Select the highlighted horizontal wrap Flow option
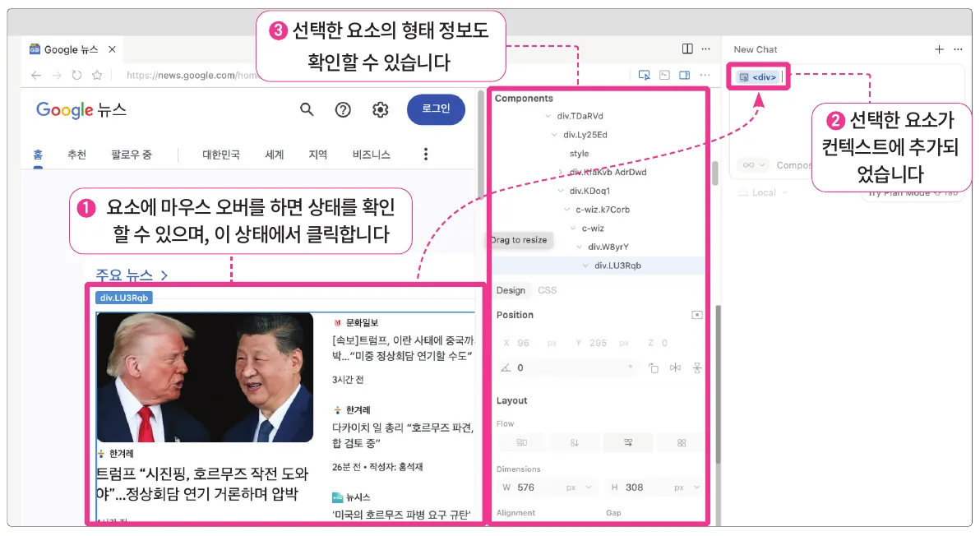 (628, 443)
